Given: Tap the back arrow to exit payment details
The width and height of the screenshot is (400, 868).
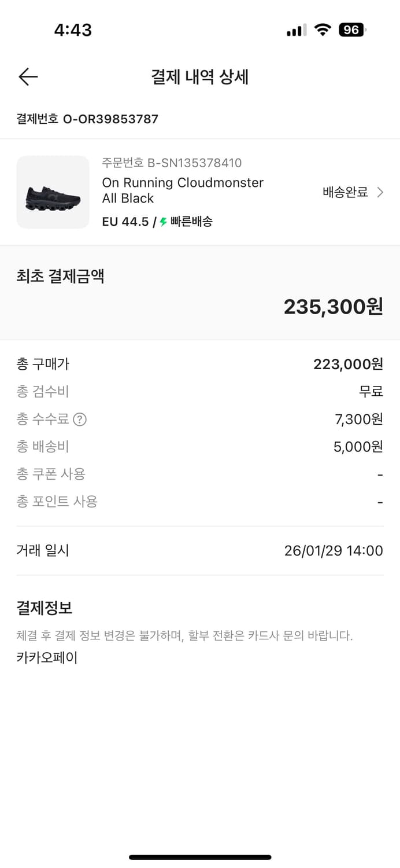Looking at the screenshot, I should 27,76.
